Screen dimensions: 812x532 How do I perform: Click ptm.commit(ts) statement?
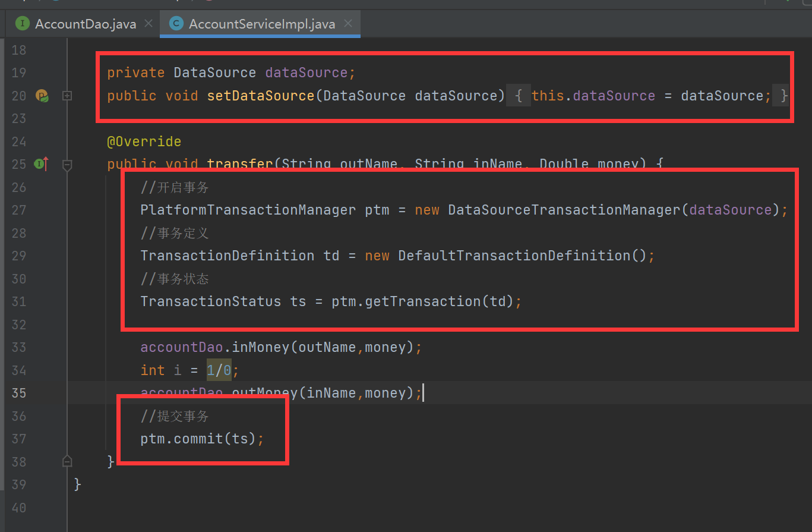(x=202, y=439)
